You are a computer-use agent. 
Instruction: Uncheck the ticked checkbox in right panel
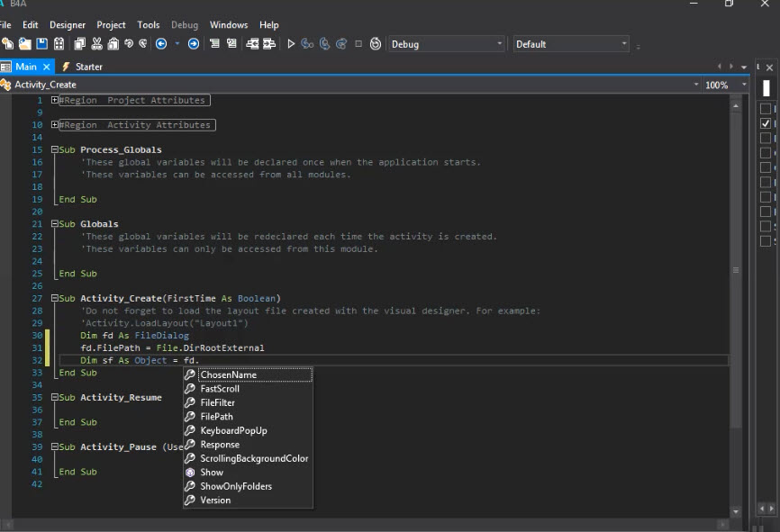[x=766, y=123]
